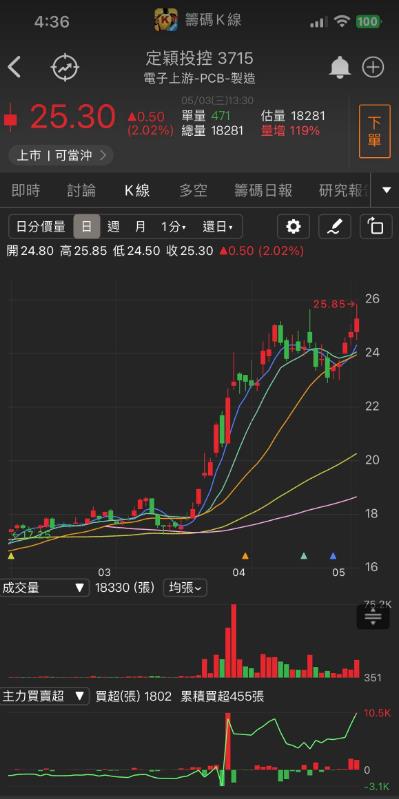
Task: Tap the green triangle event marker
Action: [x=304, y=555]
